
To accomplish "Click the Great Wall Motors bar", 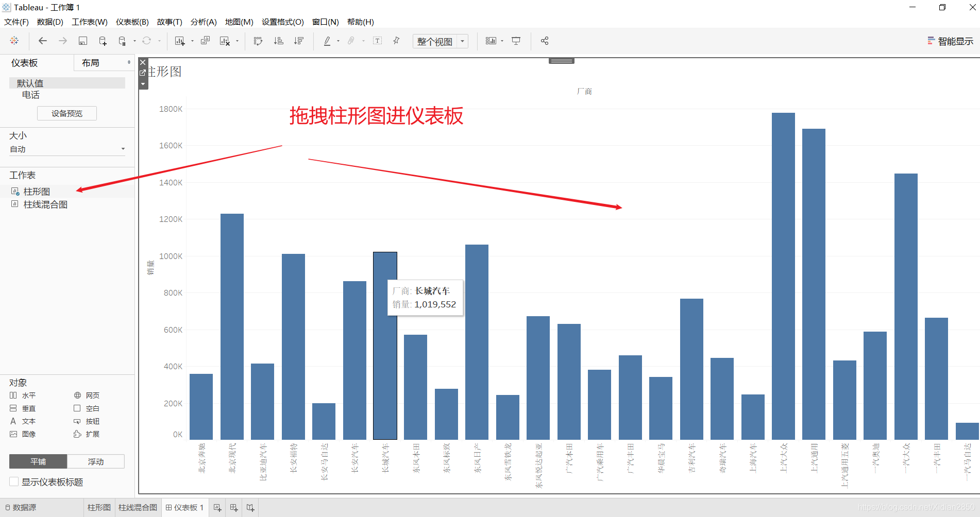I will tap(385, 346).
